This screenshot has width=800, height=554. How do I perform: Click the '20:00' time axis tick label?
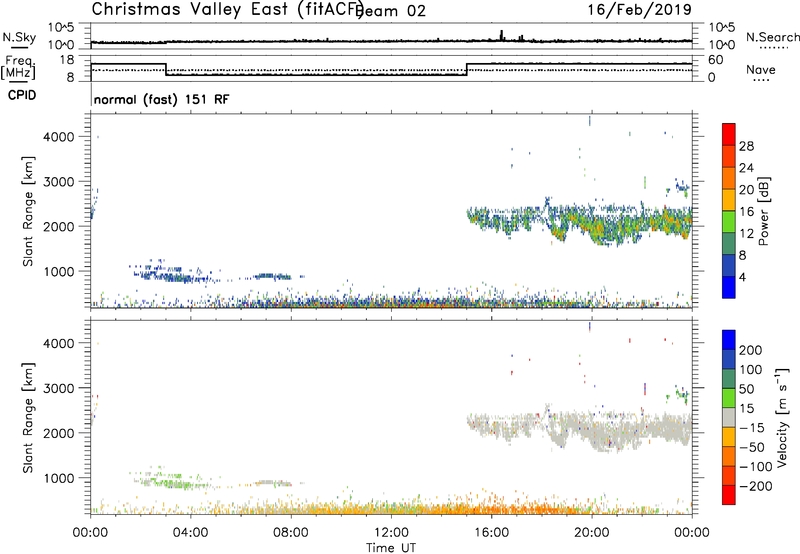pos(591,533)
